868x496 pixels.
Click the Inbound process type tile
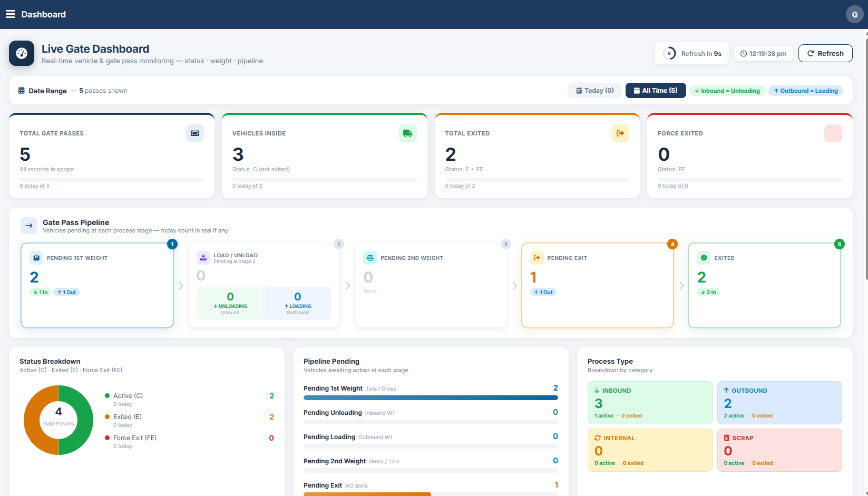[x=650, y=403]
